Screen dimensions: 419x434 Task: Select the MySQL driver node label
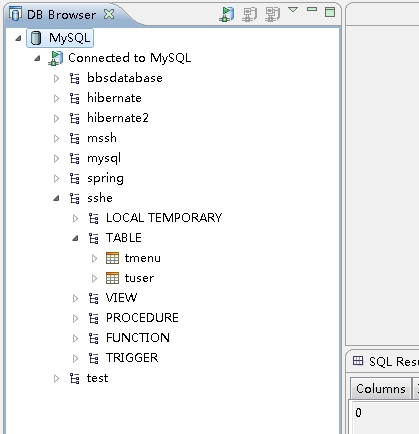70,38
